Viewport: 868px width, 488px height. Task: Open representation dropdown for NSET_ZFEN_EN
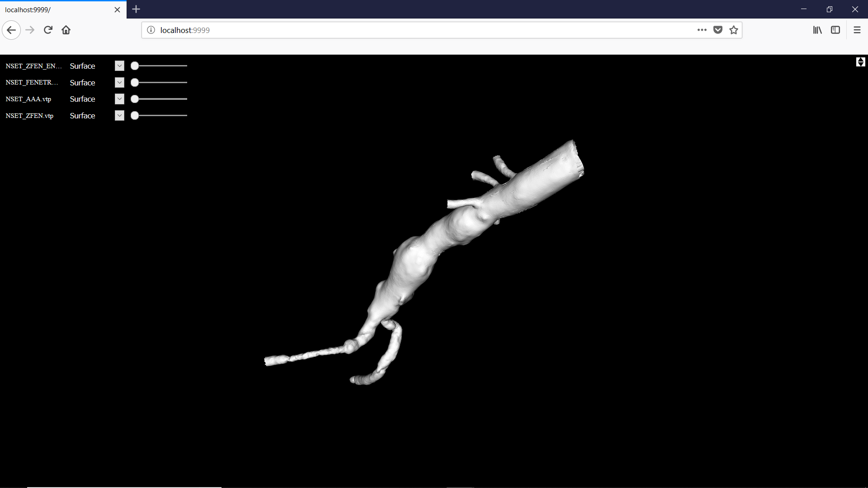(x=119, y=66)
